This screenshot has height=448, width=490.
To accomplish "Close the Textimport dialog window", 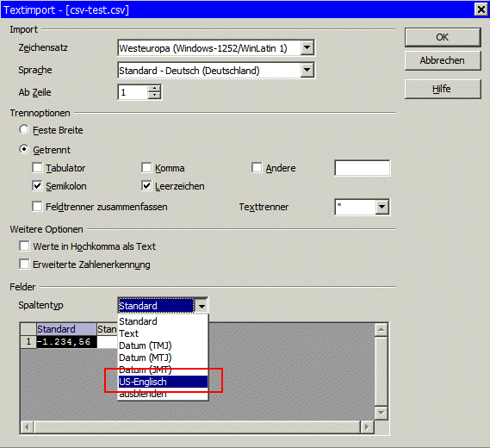I will pos(481,9).
